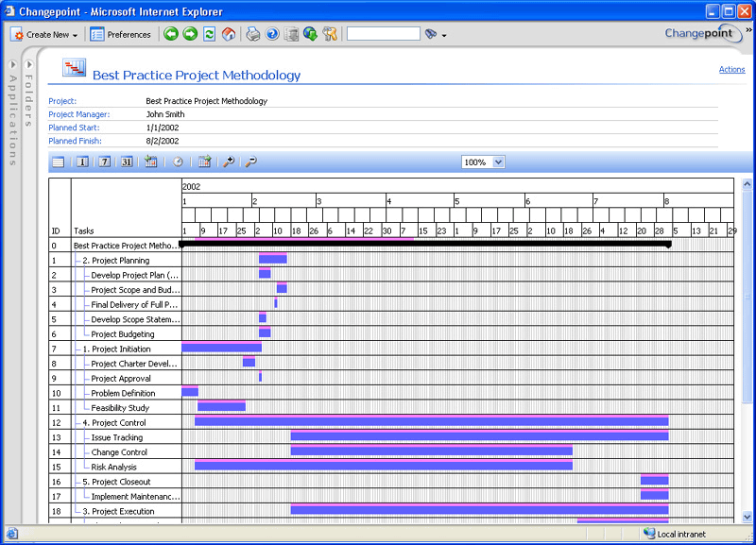Select the Feasibility Study task
Screen dimensions: 756x545
click(121, 408)
